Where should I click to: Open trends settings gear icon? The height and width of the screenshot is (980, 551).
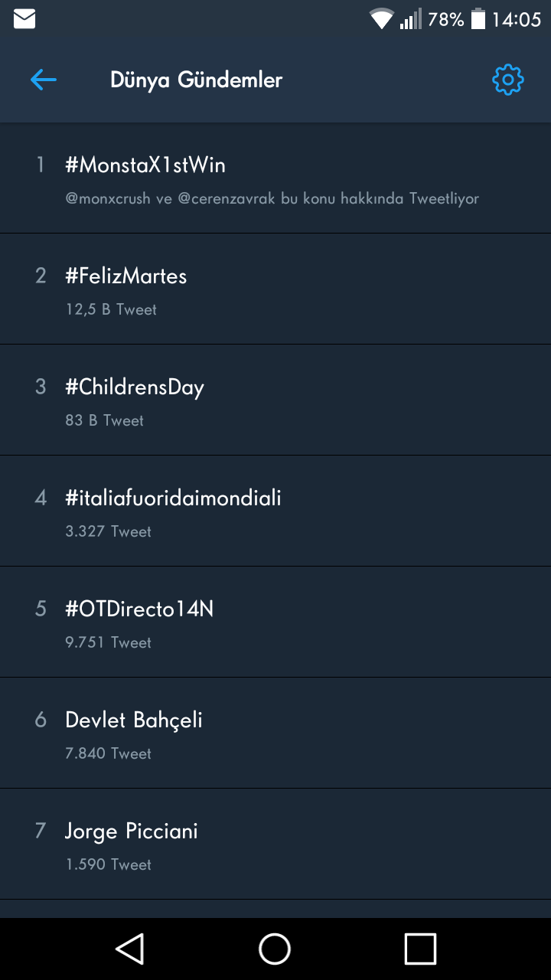[x=507, y=80]
